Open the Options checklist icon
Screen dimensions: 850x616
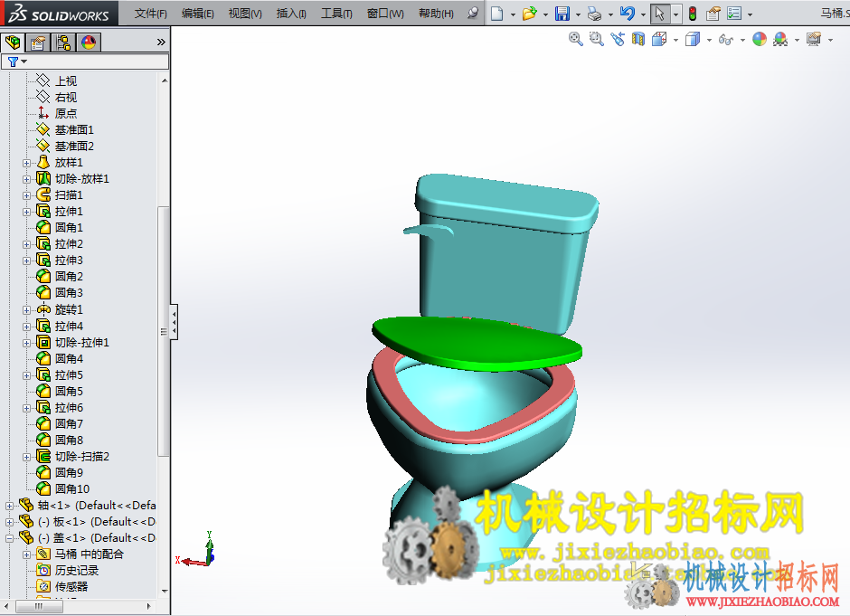(x=734, y=14)
